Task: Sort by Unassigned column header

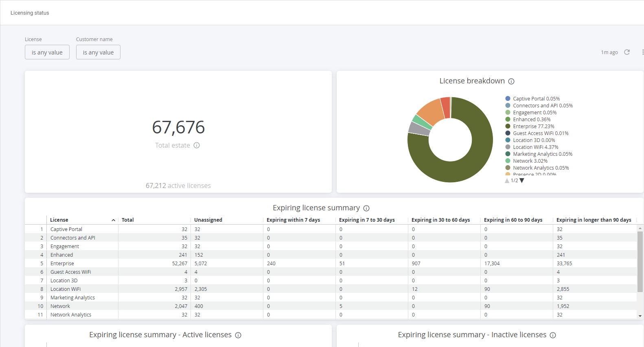Action: [x=208, y=220]
